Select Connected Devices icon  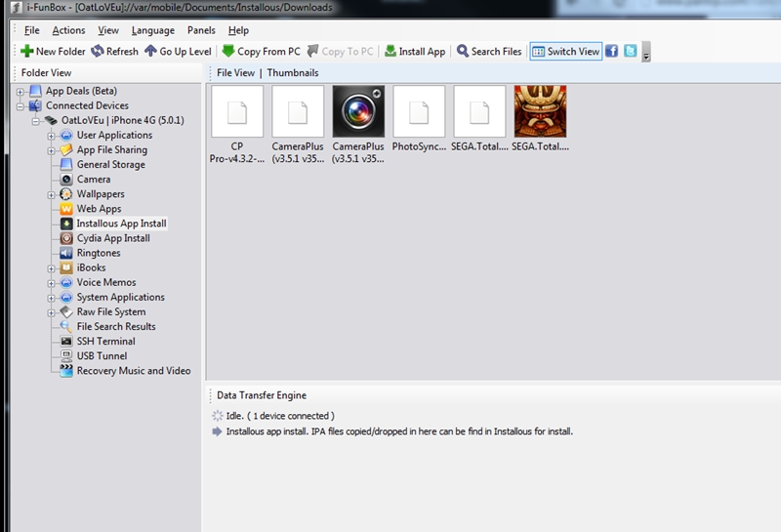(35, 105)
